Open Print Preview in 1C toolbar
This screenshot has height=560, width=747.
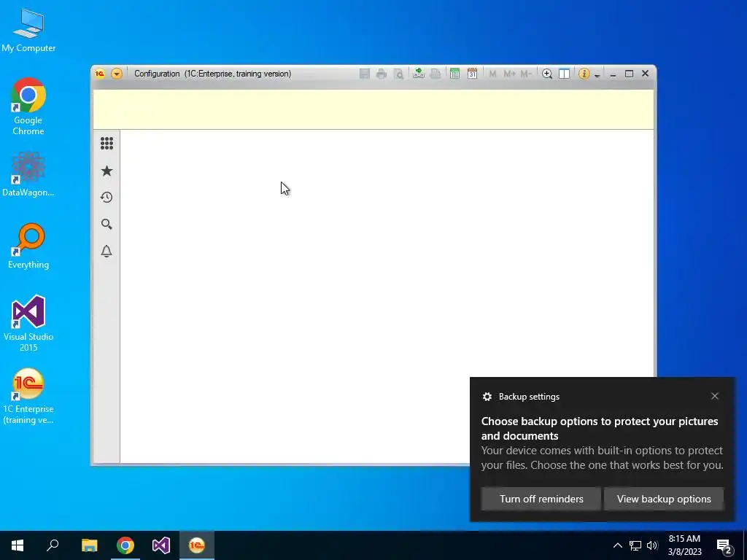pos(399,74)
